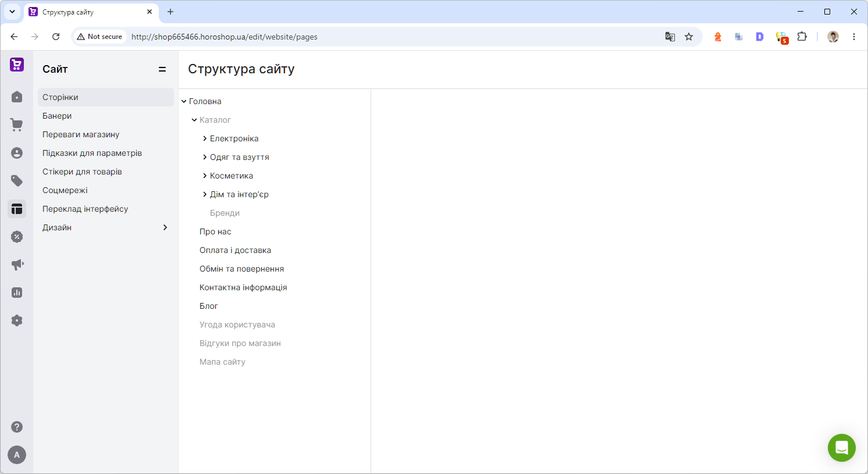Screen dimensions: 868x474
Task: Open the orders cart icon in sidebar
Action: (17, 124)
